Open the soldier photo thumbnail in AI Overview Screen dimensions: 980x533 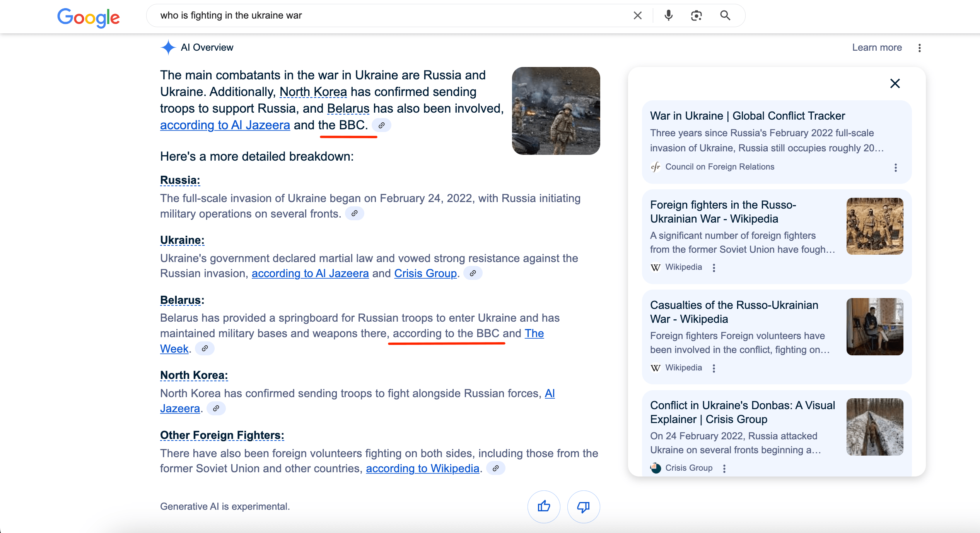click(x=556, y=111)
